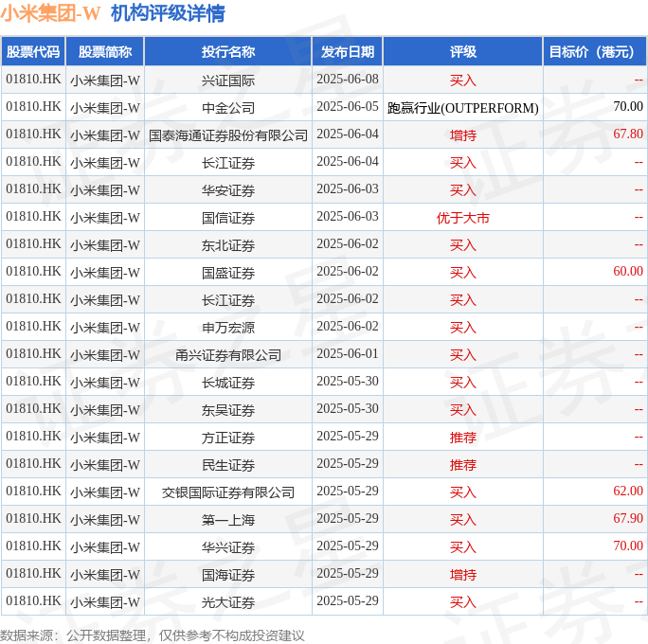Click the 优于大市 rating cell
Image resolution: width=648 pixels, height=644 pixels.
463,218
